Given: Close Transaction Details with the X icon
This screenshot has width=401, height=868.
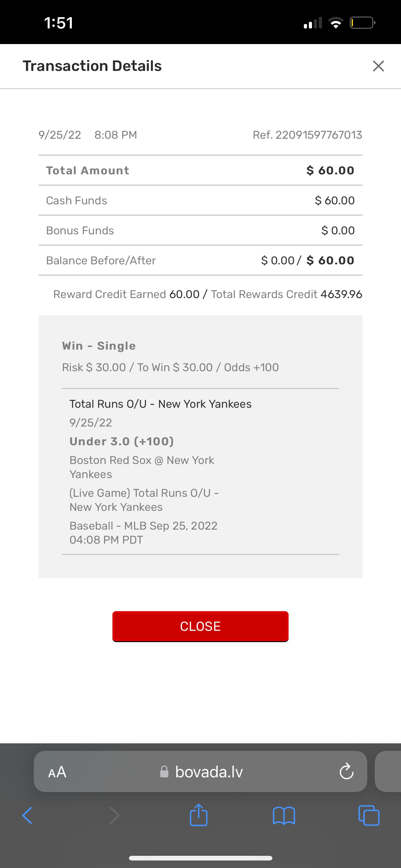Looking at the screenshot, I should (378, 66).
